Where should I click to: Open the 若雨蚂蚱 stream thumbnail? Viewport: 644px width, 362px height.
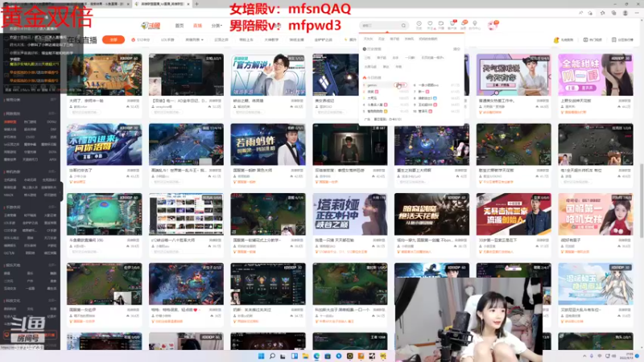click(268, 145)
